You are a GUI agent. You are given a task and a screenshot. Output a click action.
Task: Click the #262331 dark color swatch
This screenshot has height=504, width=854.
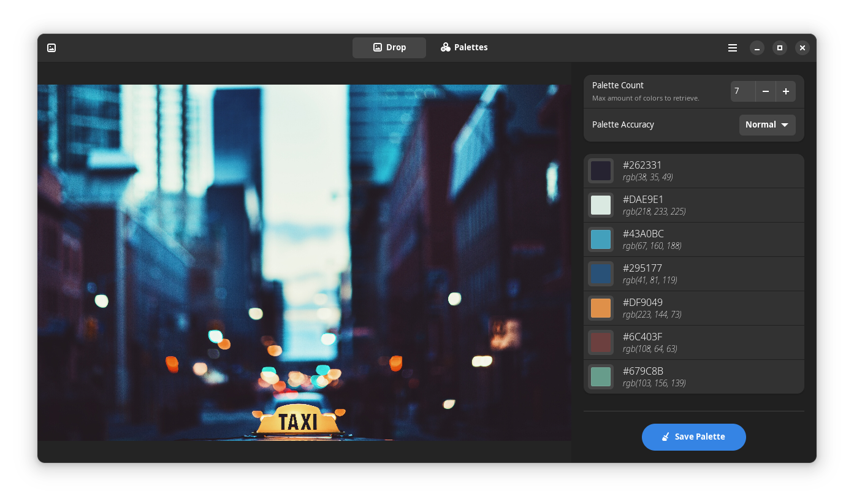tap(601, 171)
